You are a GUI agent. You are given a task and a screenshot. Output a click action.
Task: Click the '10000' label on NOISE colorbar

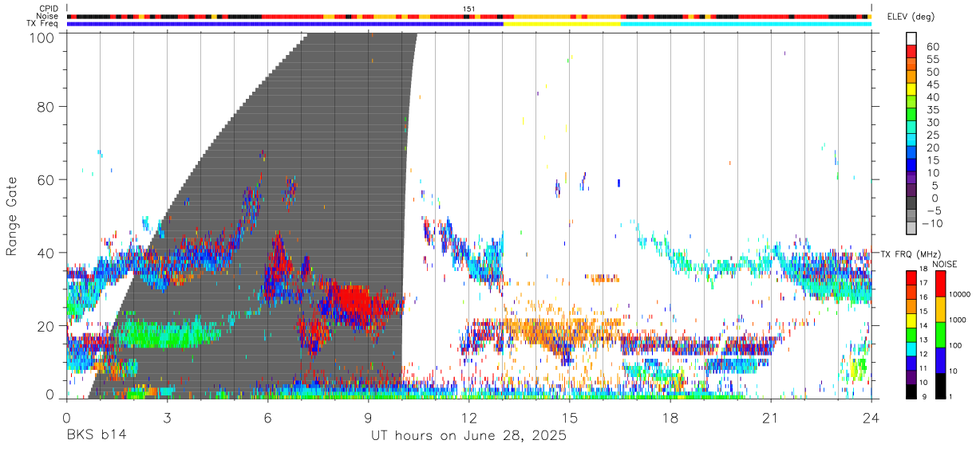tap(960, 295)
